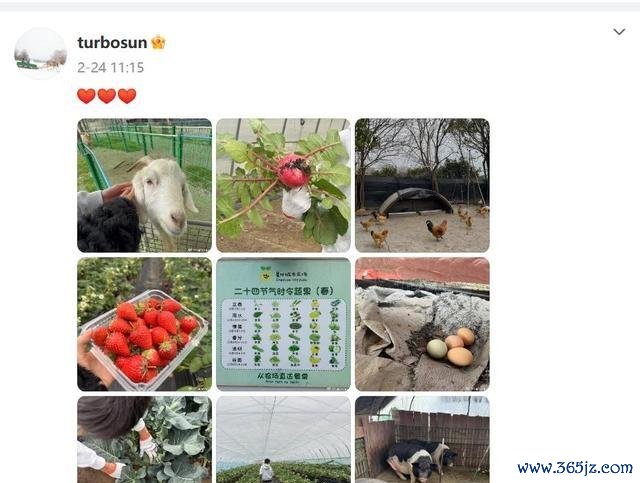
Task: Click the crown badge beside turbosun
Action: tap(158, 42)
